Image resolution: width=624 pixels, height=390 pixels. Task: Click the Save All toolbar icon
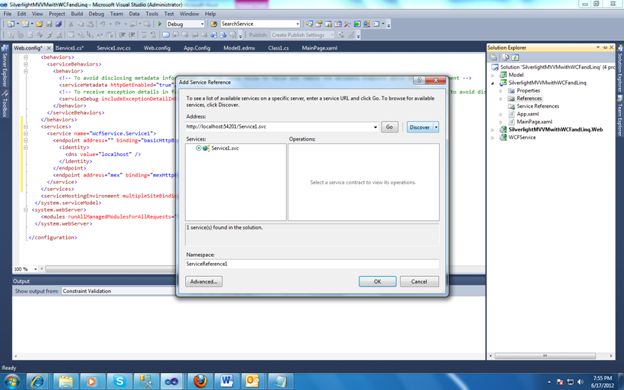58,24
